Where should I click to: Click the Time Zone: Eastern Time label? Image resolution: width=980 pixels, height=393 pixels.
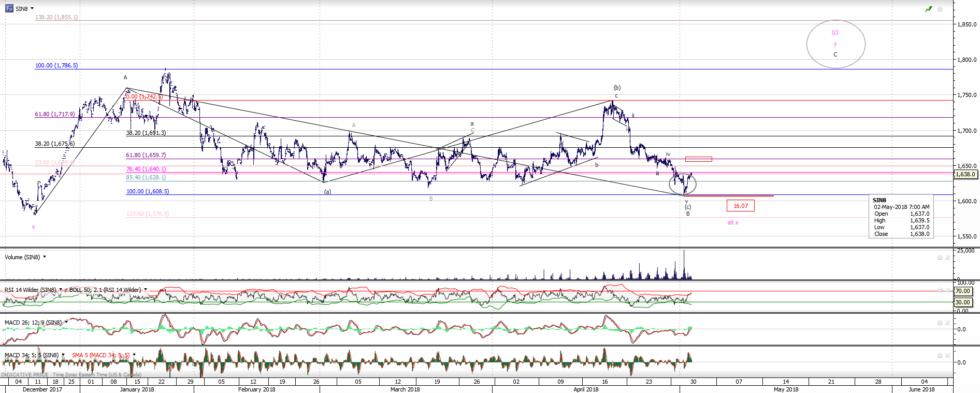click(97, 375)
